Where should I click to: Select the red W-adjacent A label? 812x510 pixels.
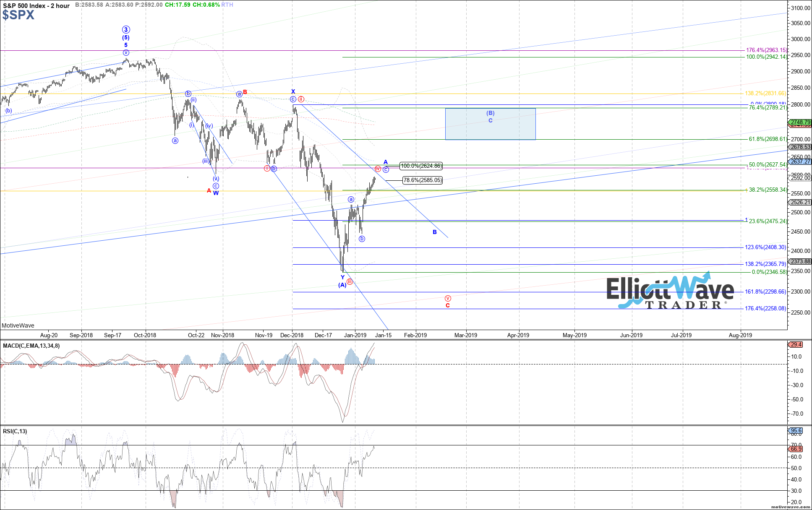click(209, 191)
